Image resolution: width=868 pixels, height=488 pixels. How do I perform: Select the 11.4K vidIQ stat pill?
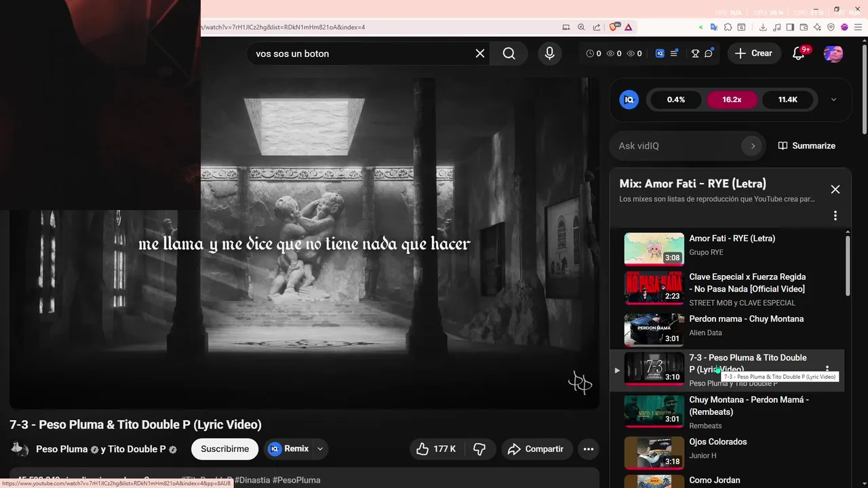787,100
